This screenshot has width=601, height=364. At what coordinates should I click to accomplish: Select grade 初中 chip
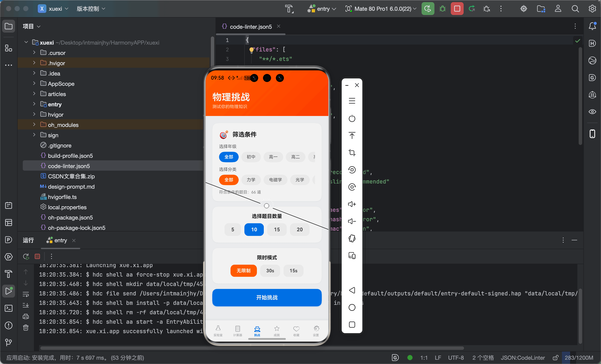pos(251,157)
